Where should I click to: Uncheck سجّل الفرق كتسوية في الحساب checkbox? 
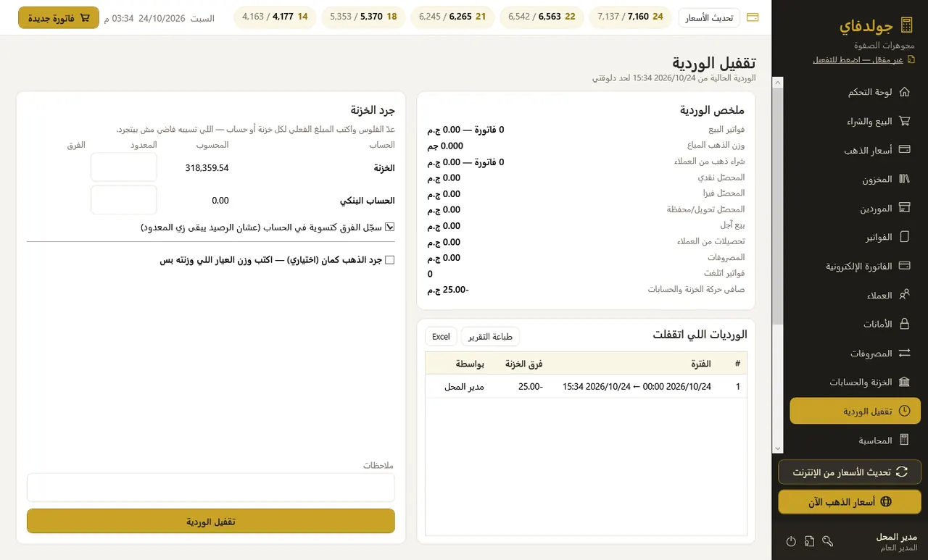point(390,227)
